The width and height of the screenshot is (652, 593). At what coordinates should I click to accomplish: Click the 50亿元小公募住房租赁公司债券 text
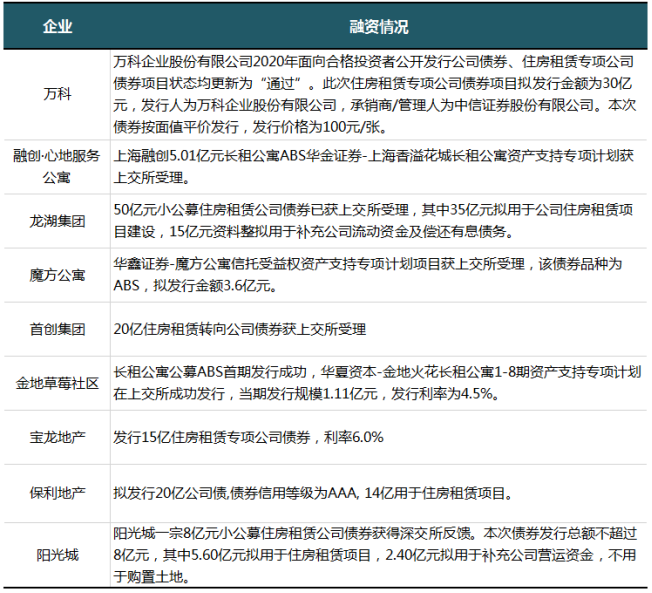pos(373,221)
